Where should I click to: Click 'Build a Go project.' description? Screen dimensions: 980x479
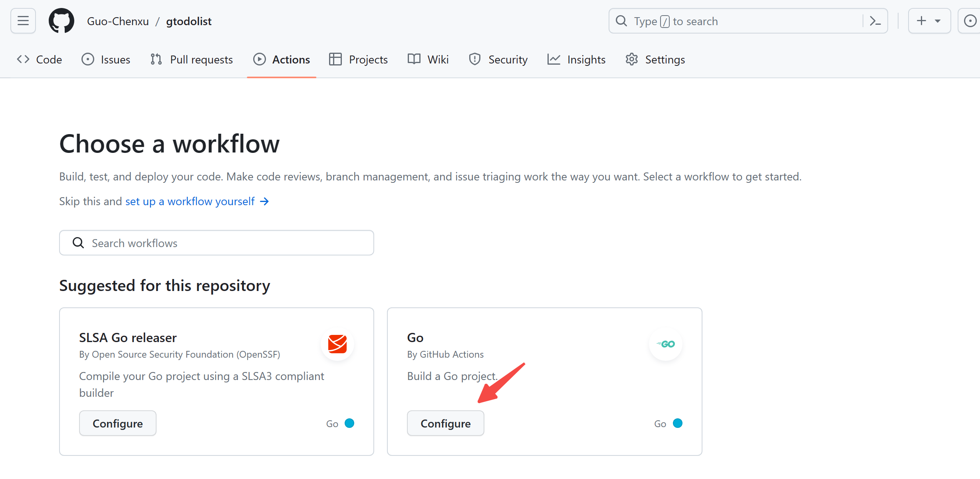point(452,376)
